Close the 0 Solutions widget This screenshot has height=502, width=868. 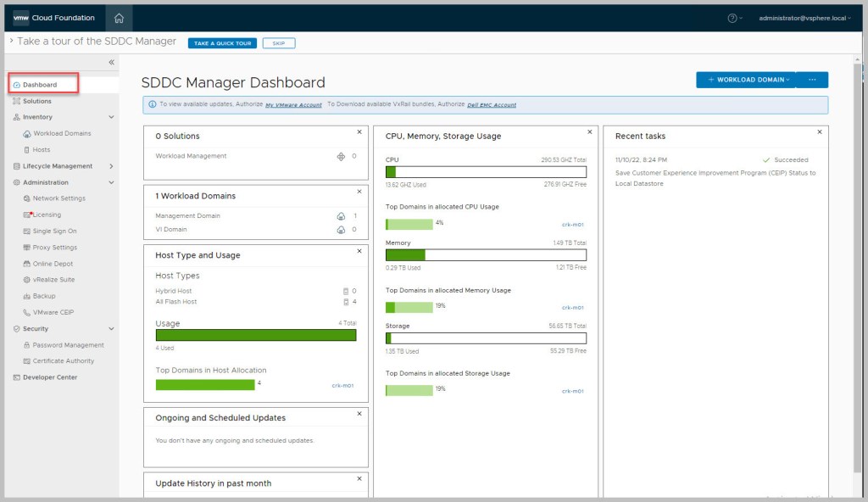(x=359, y=132)
